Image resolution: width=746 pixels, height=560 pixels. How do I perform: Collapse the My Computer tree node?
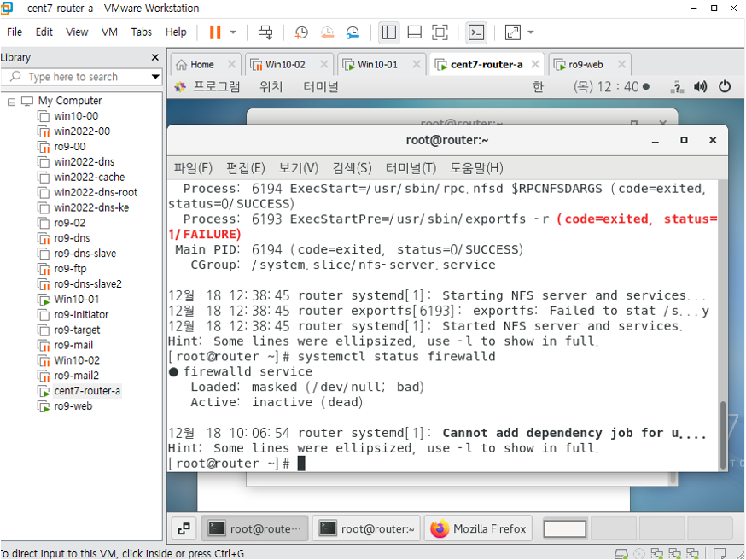(11, 102)
